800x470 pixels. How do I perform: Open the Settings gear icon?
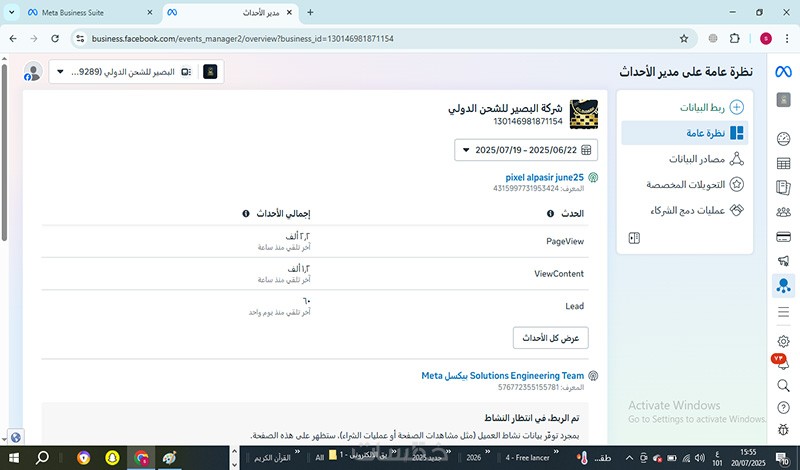click(x=783, y=341)
